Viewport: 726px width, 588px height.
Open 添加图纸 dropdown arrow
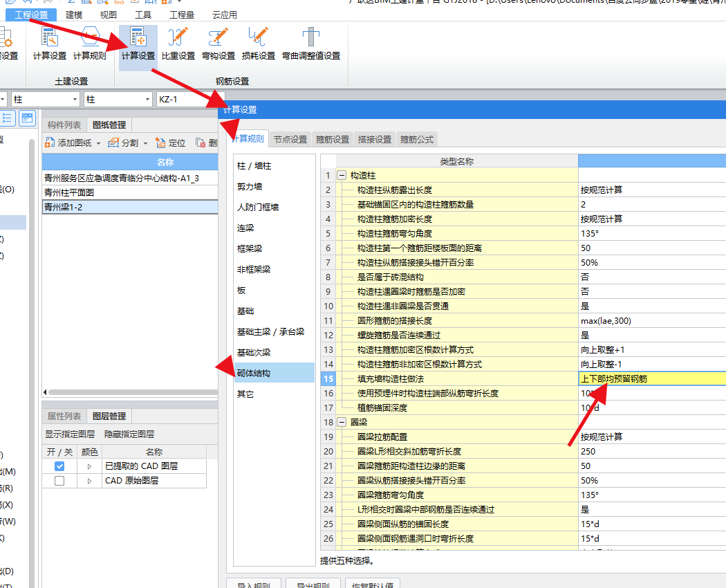[99, 143]
